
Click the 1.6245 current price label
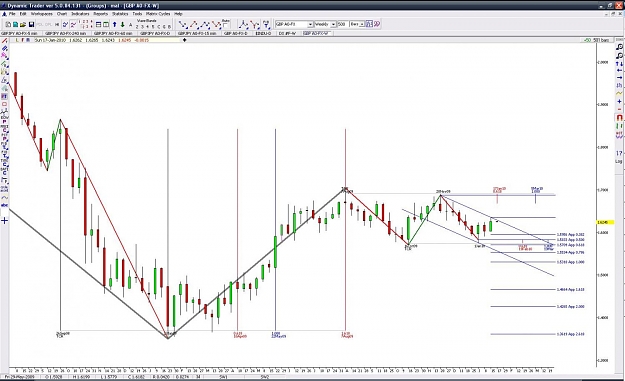(605, 222)
